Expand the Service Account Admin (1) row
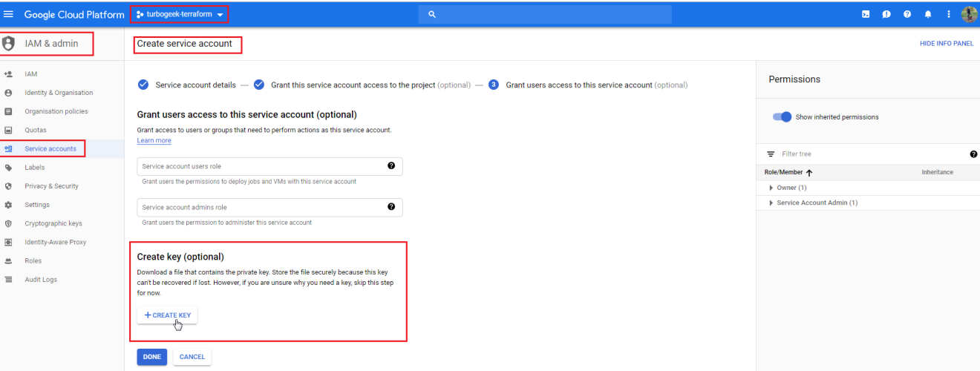Viewport: 980px width, 371px height. (x=771, y=203)
